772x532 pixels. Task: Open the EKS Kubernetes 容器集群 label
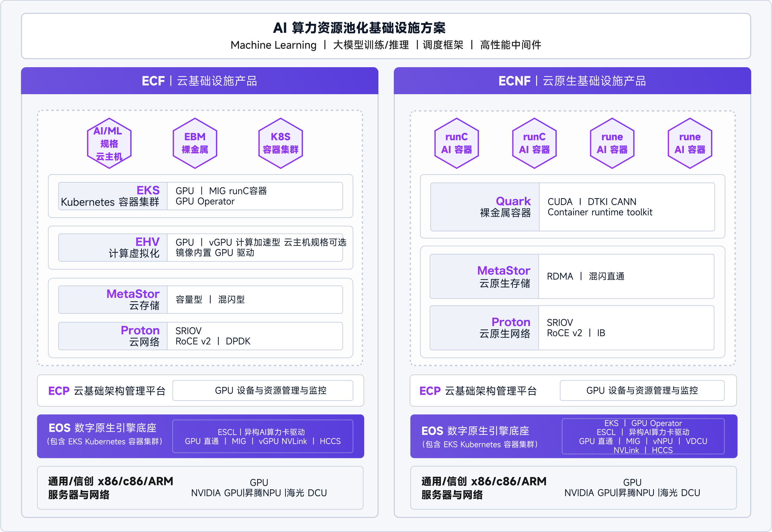point(112,196)
